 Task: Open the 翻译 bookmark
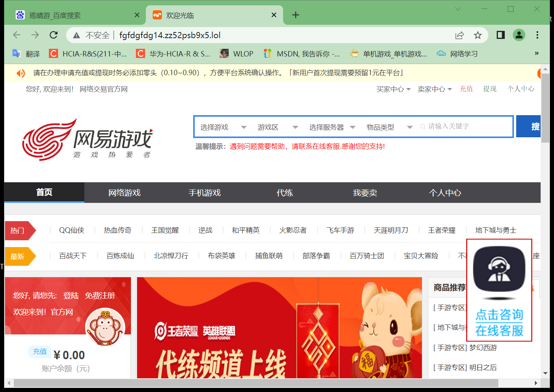[x=26, y=54]
